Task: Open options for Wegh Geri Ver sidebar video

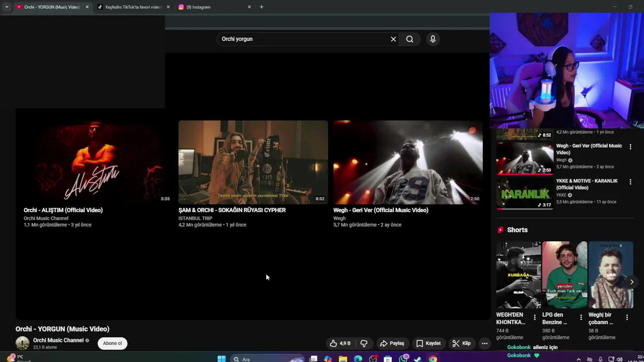Action: coord(630,147)
